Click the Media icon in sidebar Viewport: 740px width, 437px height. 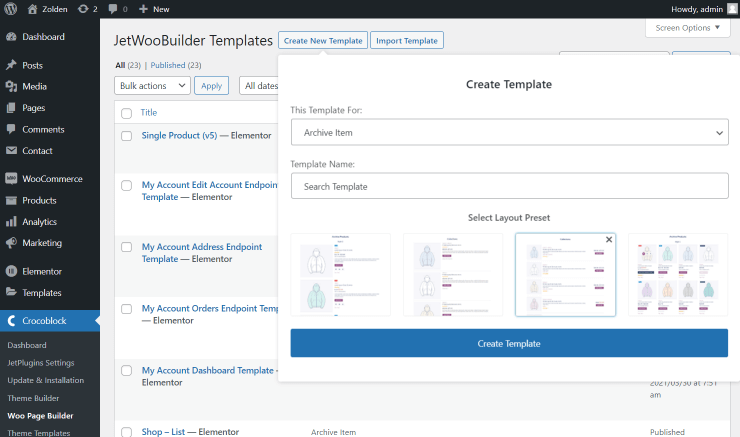11,86
